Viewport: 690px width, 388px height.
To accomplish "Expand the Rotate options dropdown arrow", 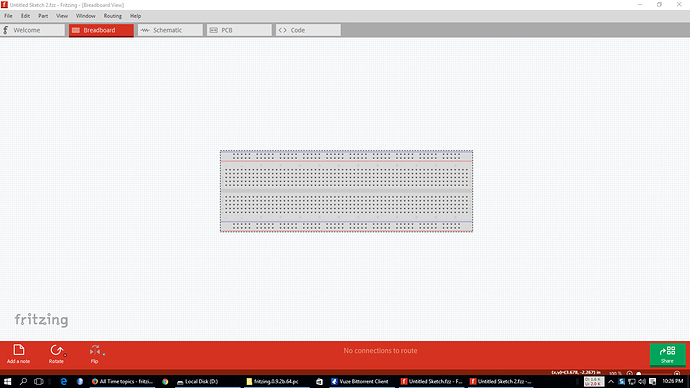I will pos(65,355).
